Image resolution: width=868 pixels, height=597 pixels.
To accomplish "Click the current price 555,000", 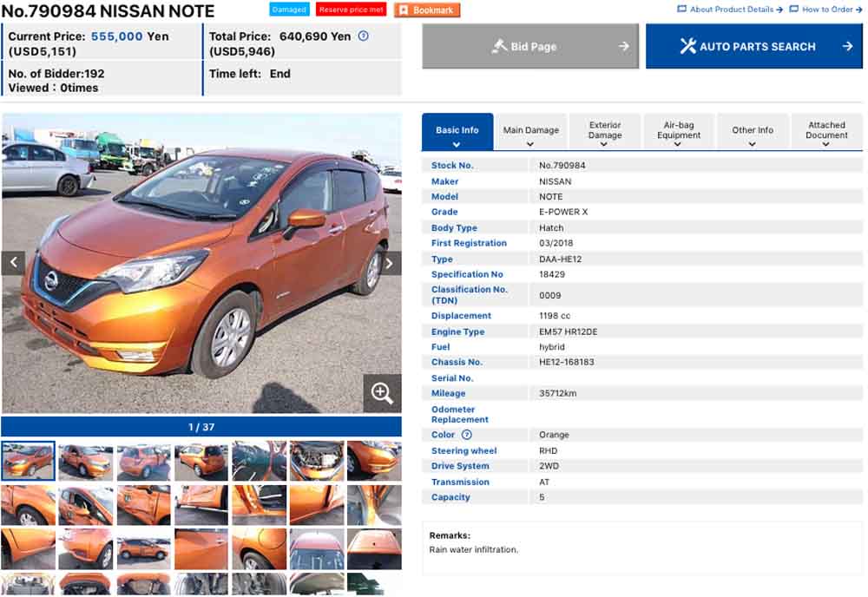I will click(117, 36).
